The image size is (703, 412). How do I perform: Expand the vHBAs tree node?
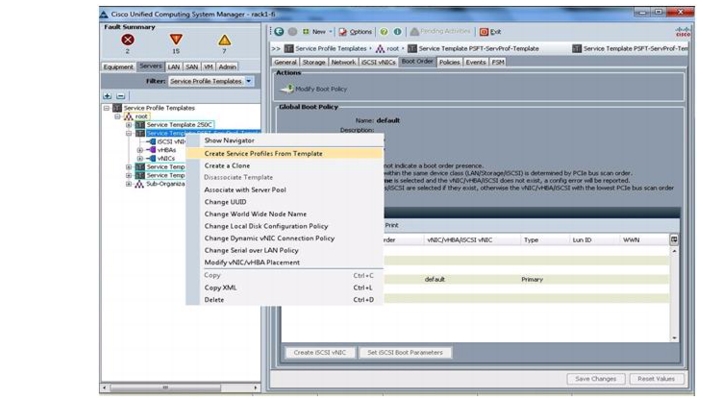pyautogui.click(x=140, y=150)
